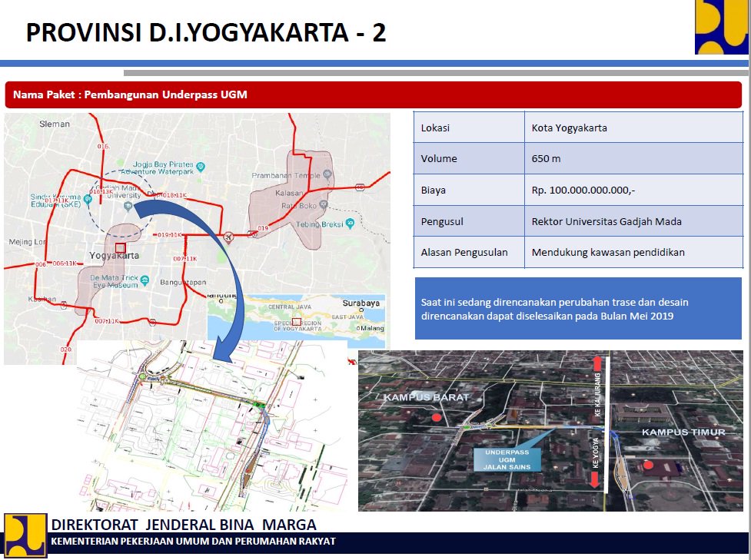Screen dimensions: 751x560
Task: Click the Tebing Breksi map pin
Action: click(x=350, y=223)
